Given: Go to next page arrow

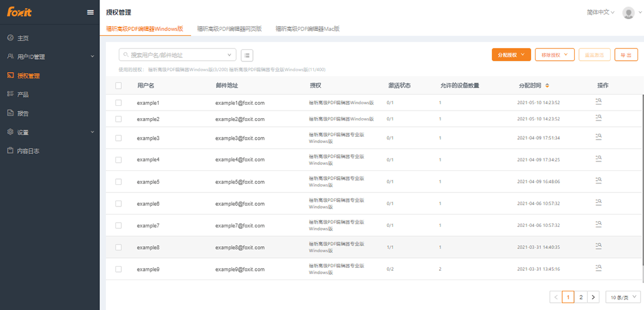Looking at the screenshot, I should (x=593, y=297).
